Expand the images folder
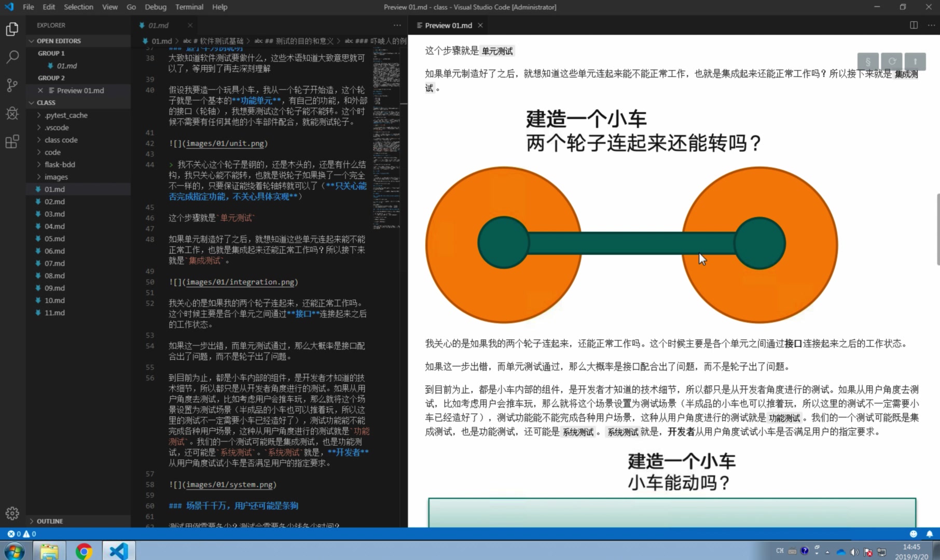Image resolution: width=940 pixels, height=560 pixels. click(x=78, y=177)
